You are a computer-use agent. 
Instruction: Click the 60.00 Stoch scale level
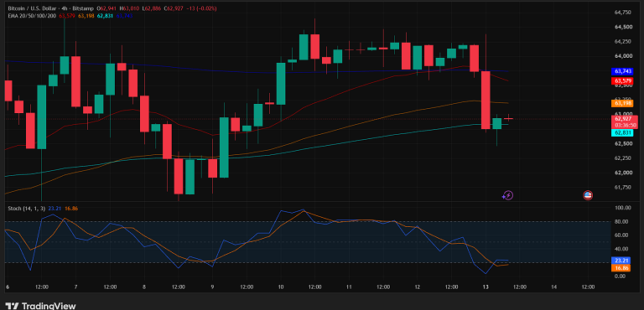622,235
